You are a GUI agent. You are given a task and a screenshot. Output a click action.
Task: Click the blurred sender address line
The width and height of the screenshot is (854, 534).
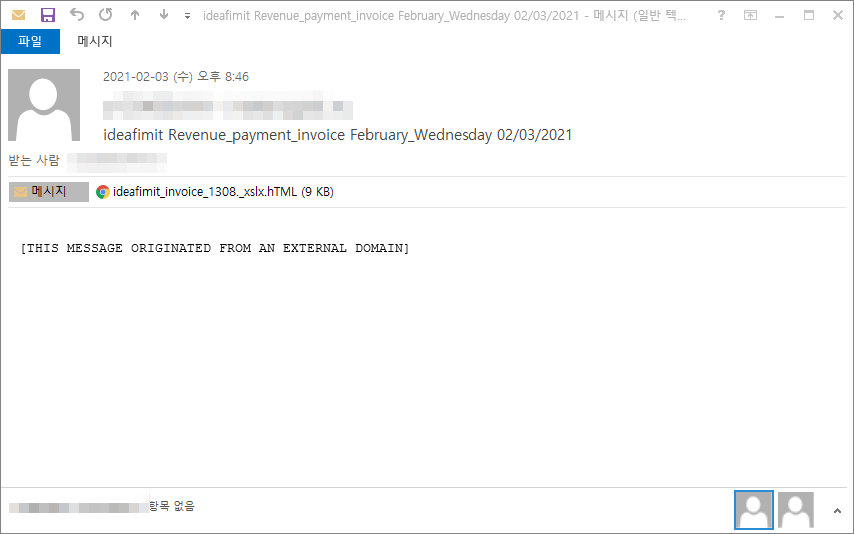228,106
